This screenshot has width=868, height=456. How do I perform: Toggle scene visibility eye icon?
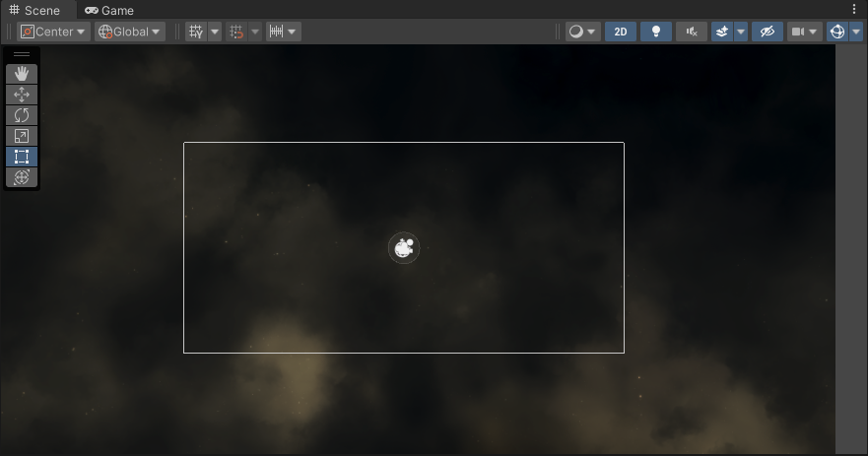(x=767, y=32)
